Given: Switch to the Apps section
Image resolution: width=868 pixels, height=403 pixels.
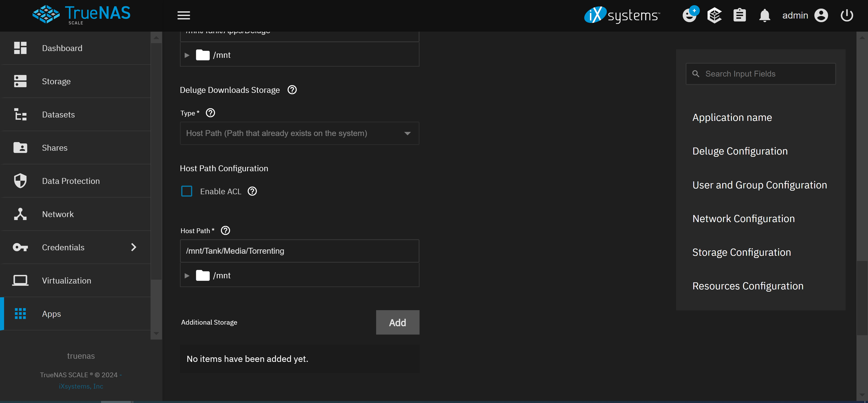Looking at the screenshot, I should (x=51, y=314).
